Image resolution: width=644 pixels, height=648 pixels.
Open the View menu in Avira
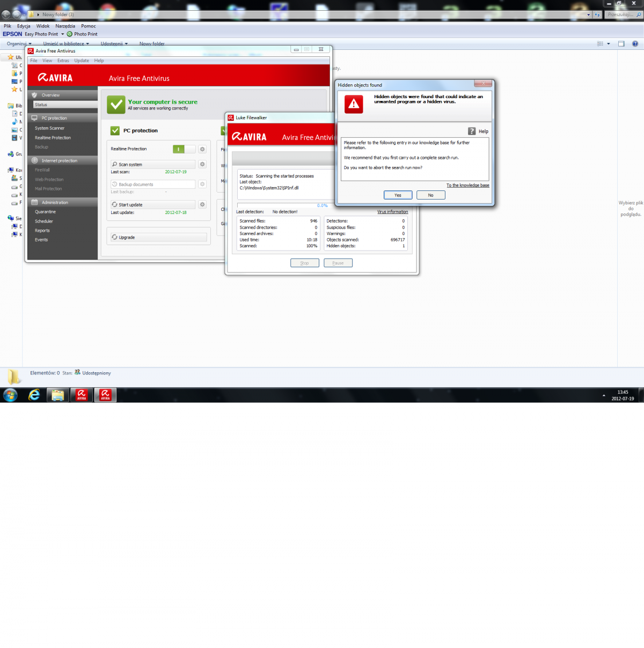[47, 61]
